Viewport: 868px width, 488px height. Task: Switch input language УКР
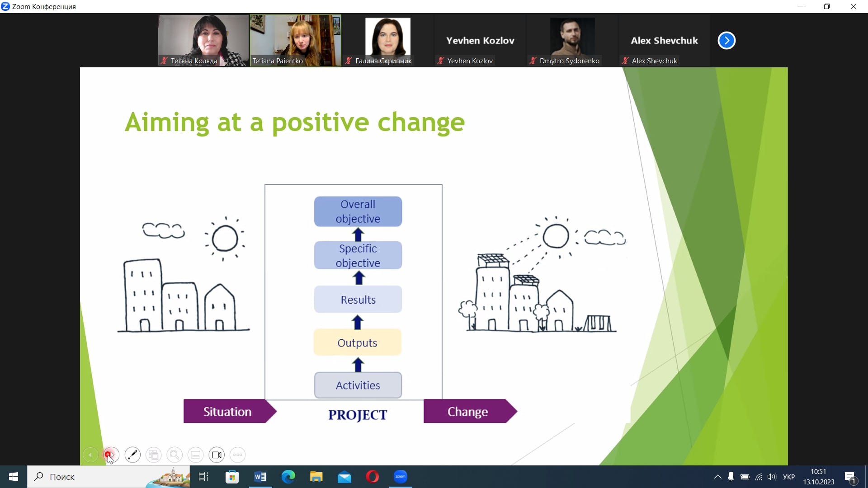(x=789, y=477)
